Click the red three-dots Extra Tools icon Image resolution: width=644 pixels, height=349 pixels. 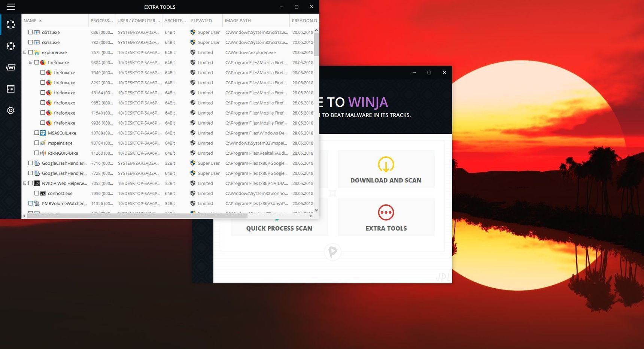click(x=386, y=213)
